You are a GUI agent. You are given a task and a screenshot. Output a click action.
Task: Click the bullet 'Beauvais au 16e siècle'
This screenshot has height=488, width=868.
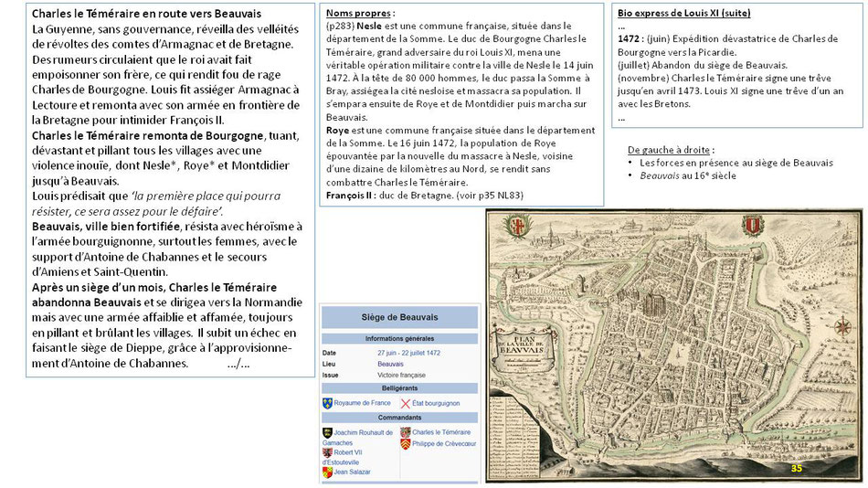[688, 175]
